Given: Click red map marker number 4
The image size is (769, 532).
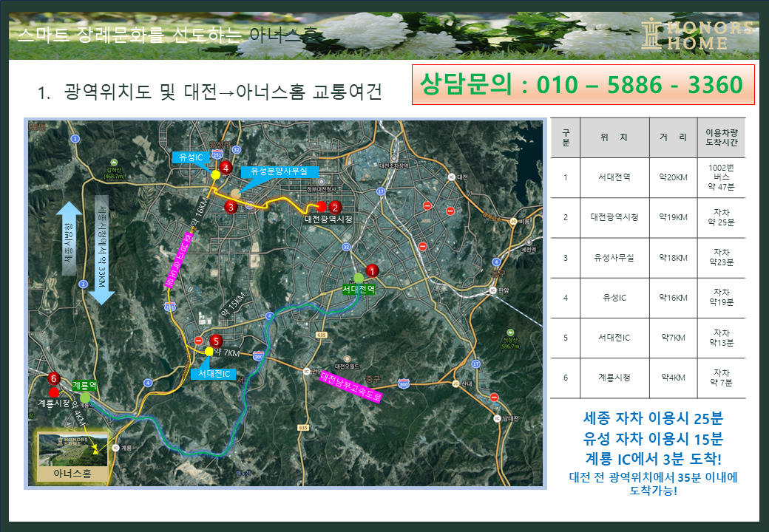Looking at the screenshot, I should tap(226, 168).
